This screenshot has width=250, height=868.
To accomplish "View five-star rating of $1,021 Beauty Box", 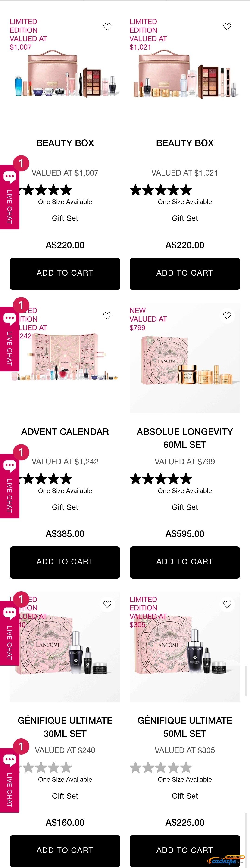I will pyautogui.click(x=161, y=190).
